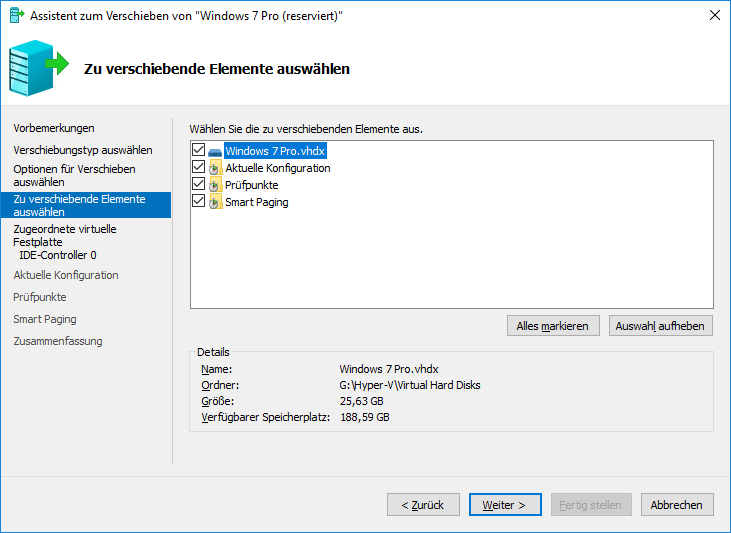731x533 pixels.
Task: Click the folder icon beside Smart Paging
Action: click(215, 202)
